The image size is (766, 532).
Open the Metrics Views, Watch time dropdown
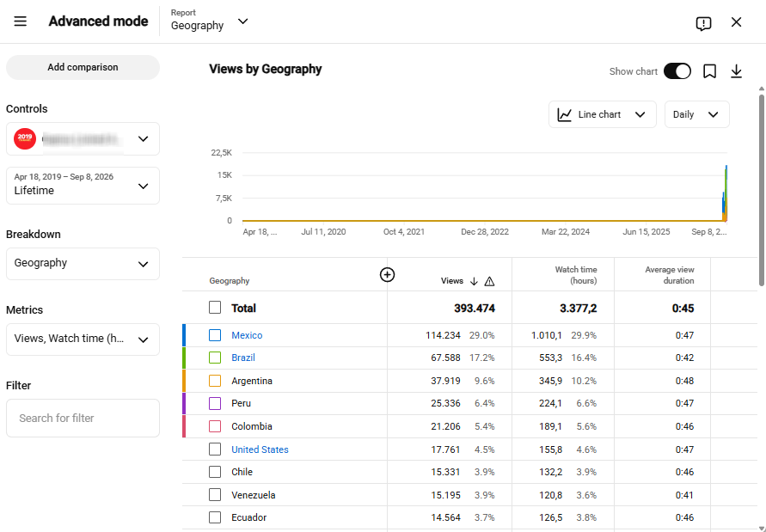point(83,339)
